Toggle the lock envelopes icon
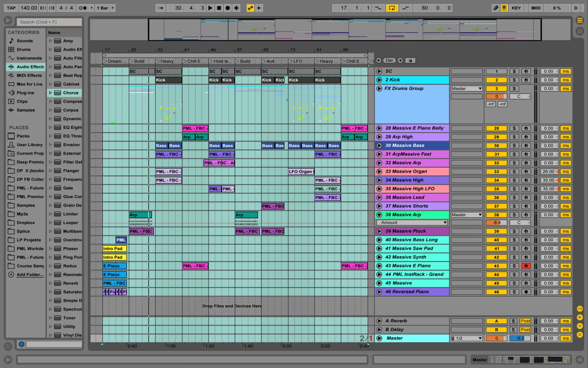Viewport: 588px width, 368px height. click(x=411, y=60)
